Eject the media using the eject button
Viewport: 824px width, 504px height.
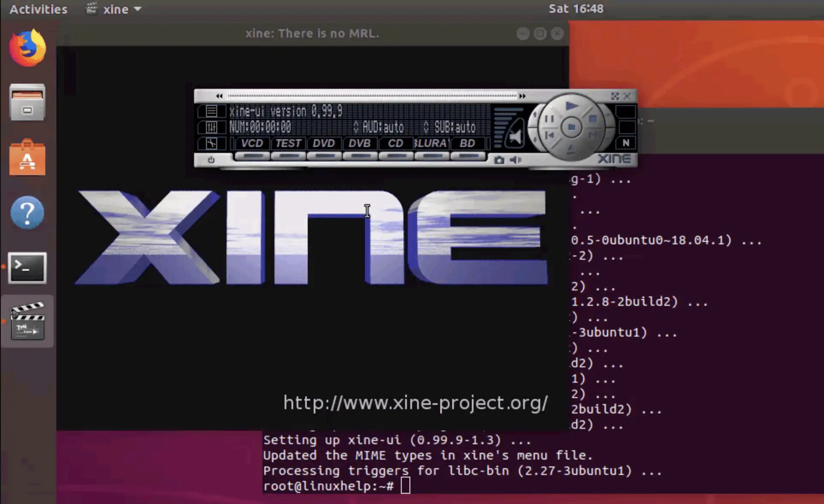tap(571, 149)
